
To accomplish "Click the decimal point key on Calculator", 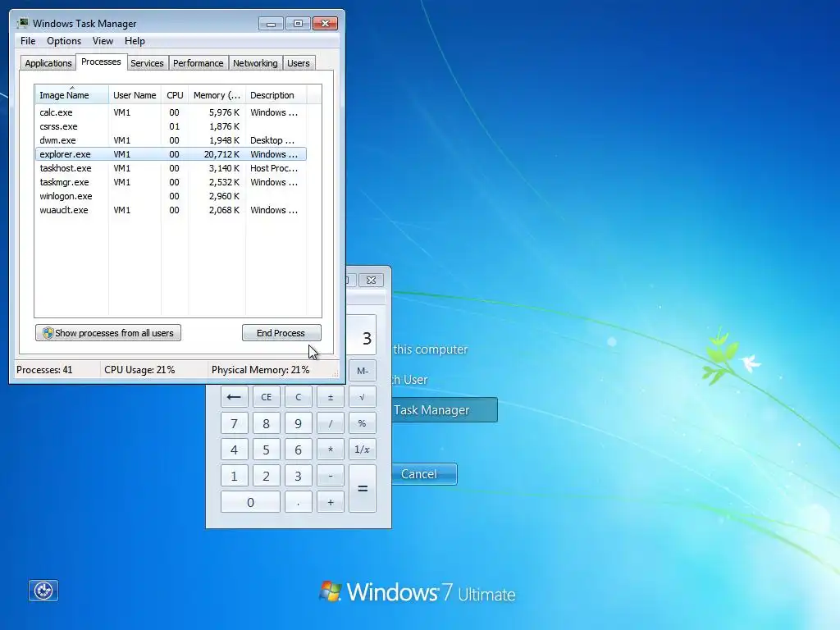I will point(299,502).
